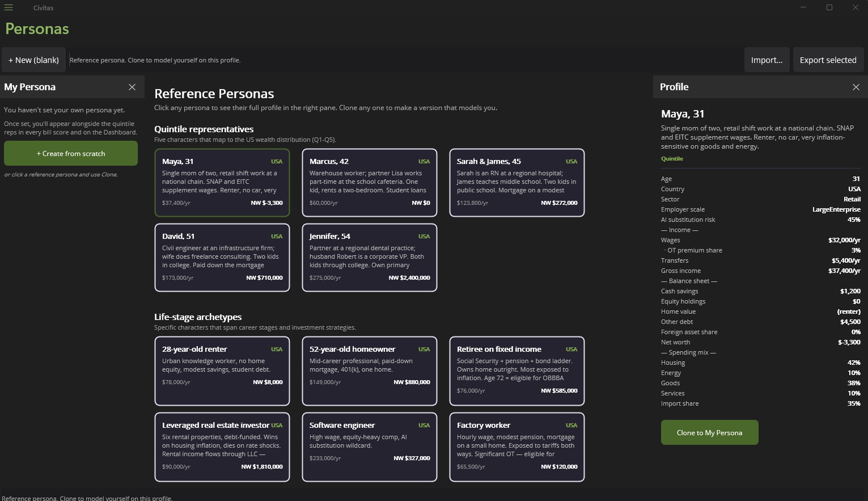The image size is (868, 501).
Task: Click Export selected button
Action: click(x=828, y=60)
